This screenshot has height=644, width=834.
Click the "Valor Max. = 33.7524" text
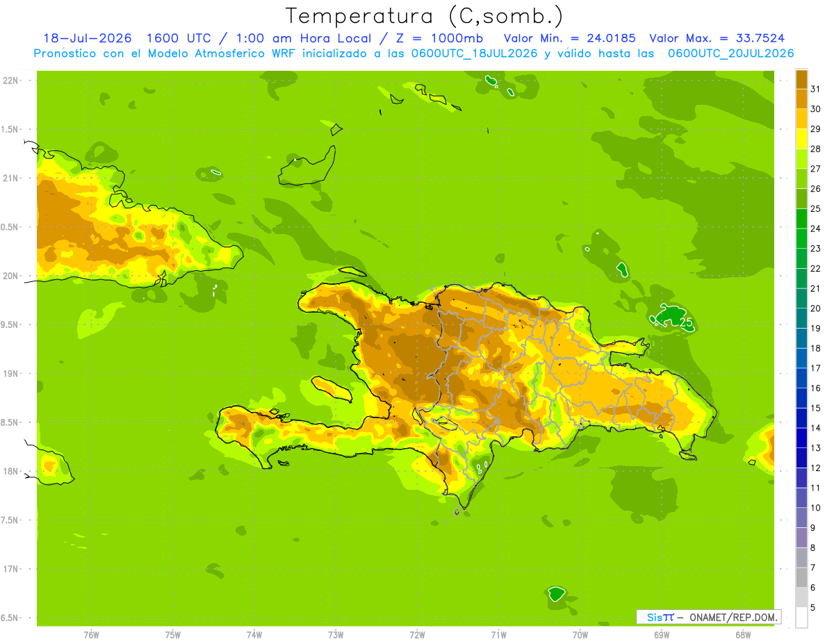pyautogui.click(x=717, y=38)
